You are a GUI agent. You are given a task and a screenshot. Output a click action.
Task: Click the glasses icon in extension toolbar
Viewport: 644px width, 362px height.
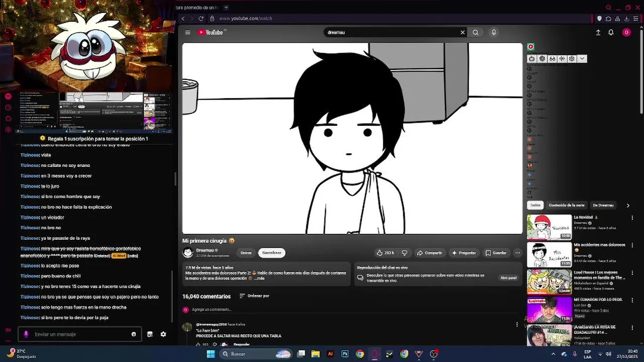pos(552,59)
